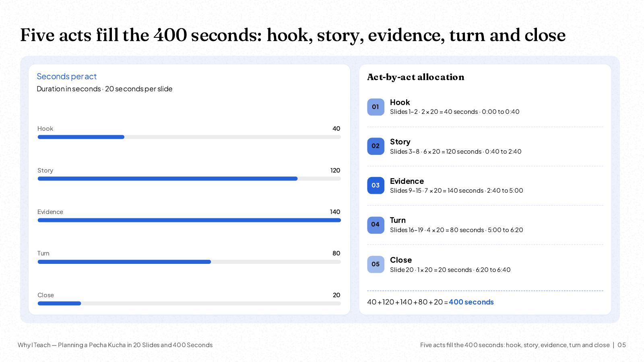The height and width of the screenshot is (362, 644).
Task: Select the 04 badge next to Turn
Action: point(376,225)
